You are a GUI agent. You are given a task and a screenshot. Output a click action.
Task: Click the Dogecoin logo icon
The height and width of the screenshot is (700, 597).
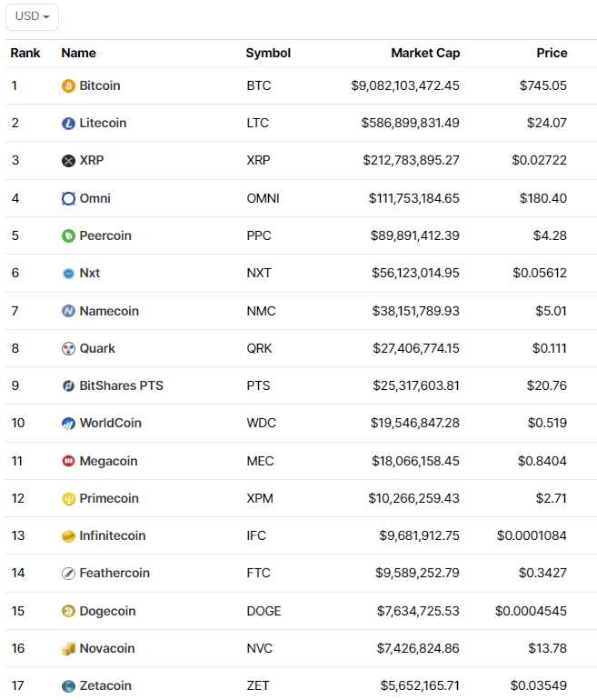coord(68,611)
